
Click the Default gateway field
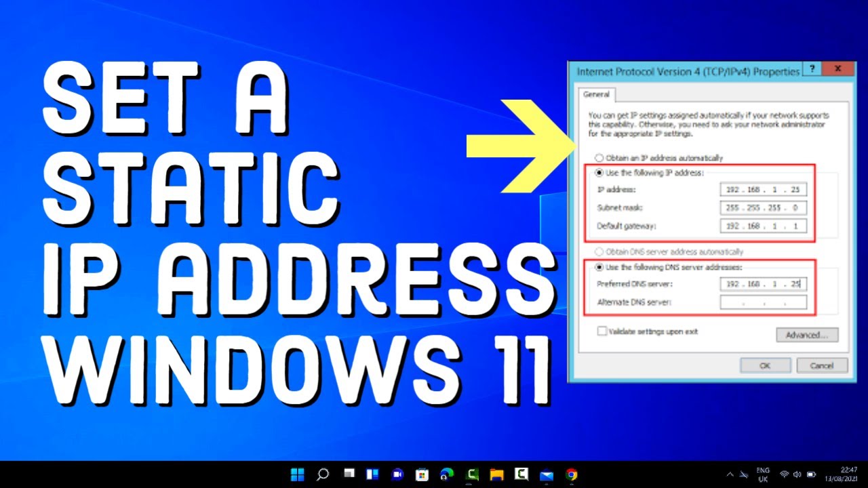point(764,226)
